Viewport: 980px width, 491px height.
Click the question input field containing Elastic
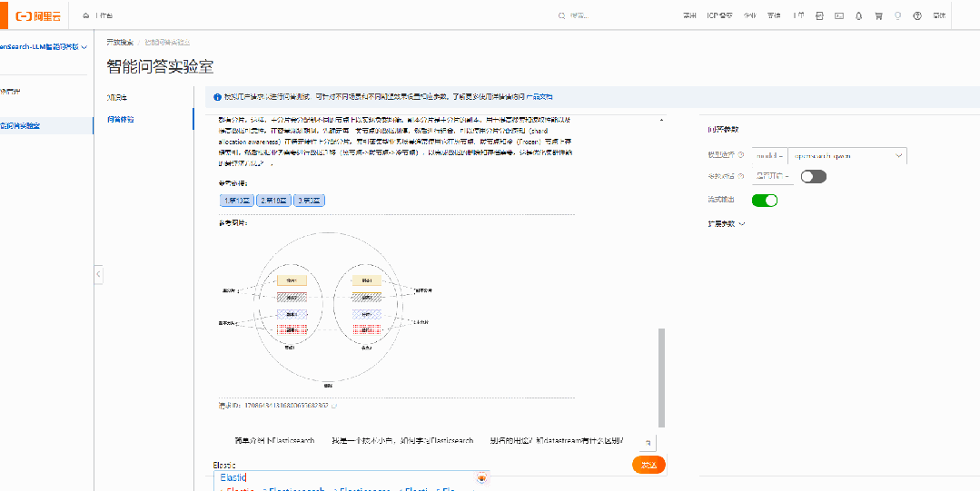click(421, 466)
